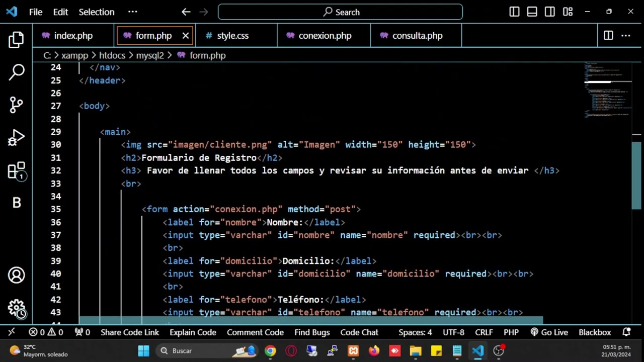
Task: Click the vertical editor scrollbar
Action: [x=636, y=176]
